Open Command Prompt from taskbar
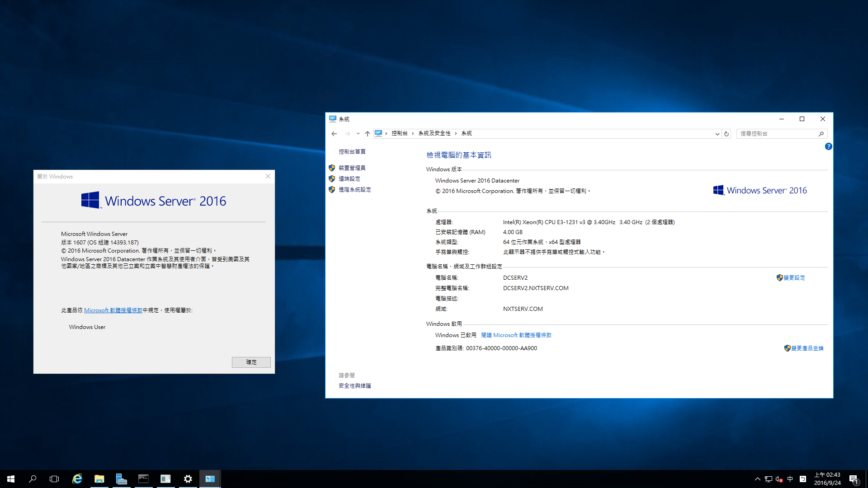The height and width of the screenshot is (488, 868). tap(143, 479)
